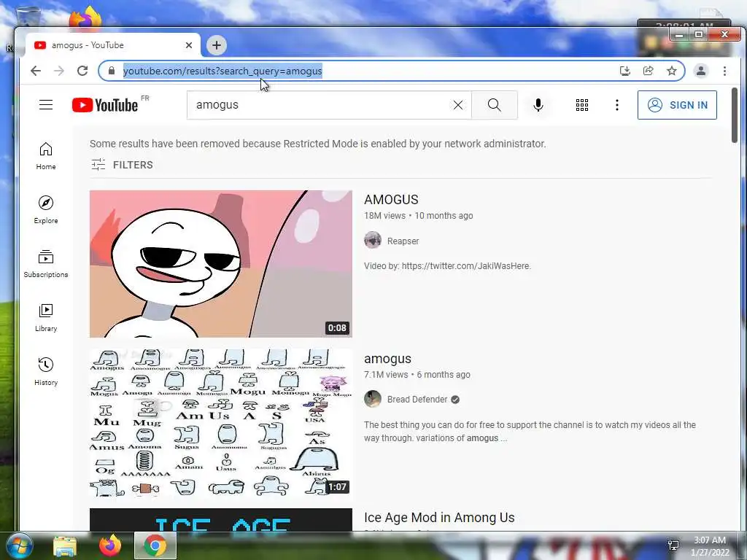
Task: Open a new tab with the plus button
Action: click(x=216, y=45)
